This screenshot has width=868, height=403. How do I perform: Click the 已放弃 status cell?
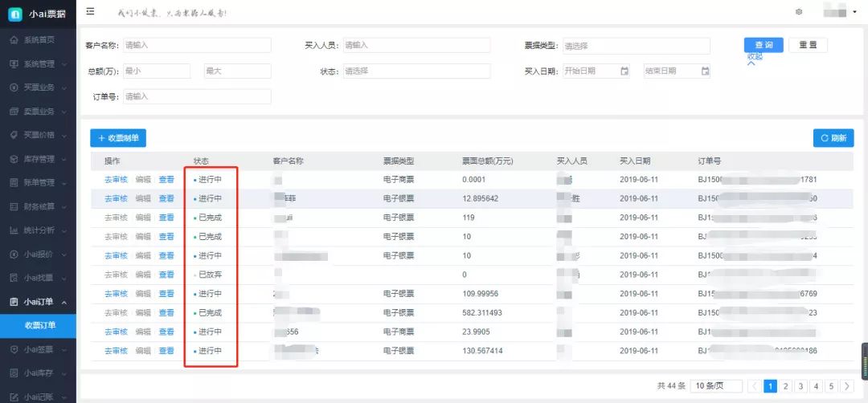207,275
